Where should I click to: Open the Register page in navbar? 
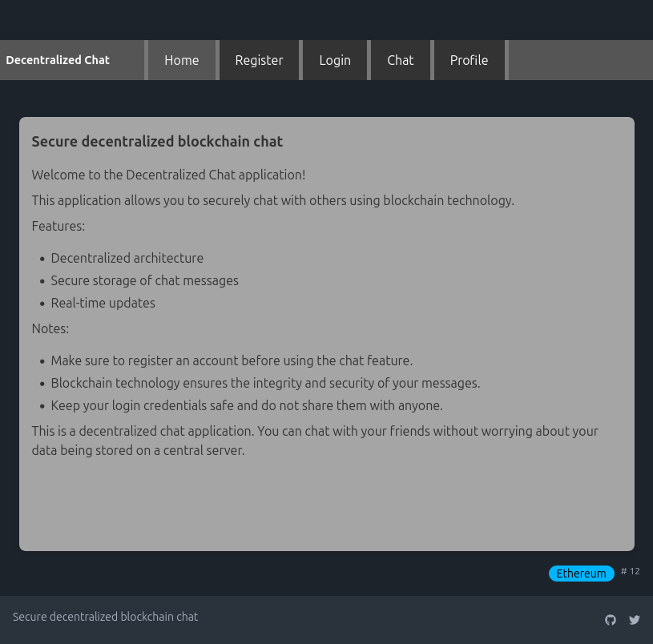[259, 60]
